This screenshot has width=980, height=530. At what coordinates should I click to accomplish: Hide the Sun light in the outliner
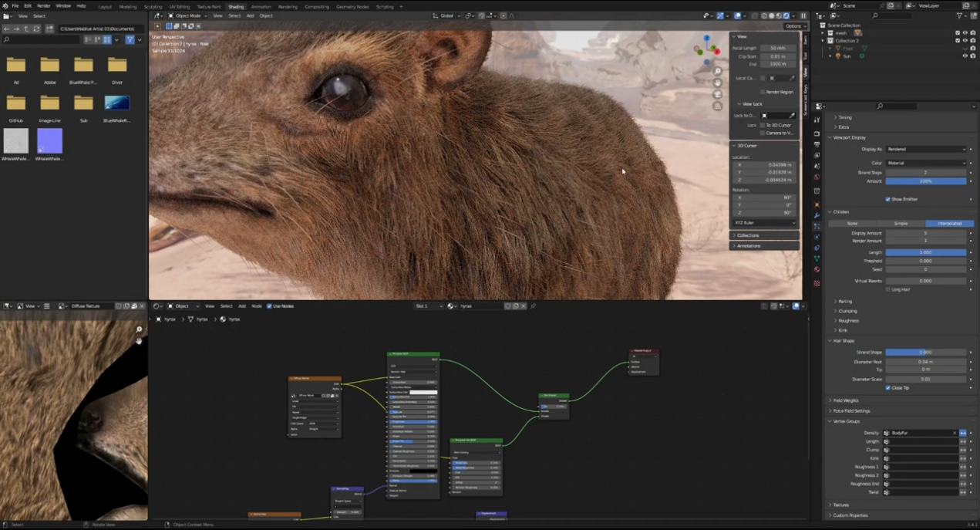coord(964,56)
